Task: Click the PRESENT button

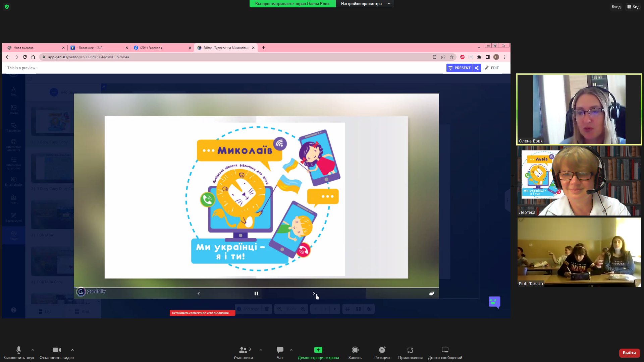Action: point(459,68)
